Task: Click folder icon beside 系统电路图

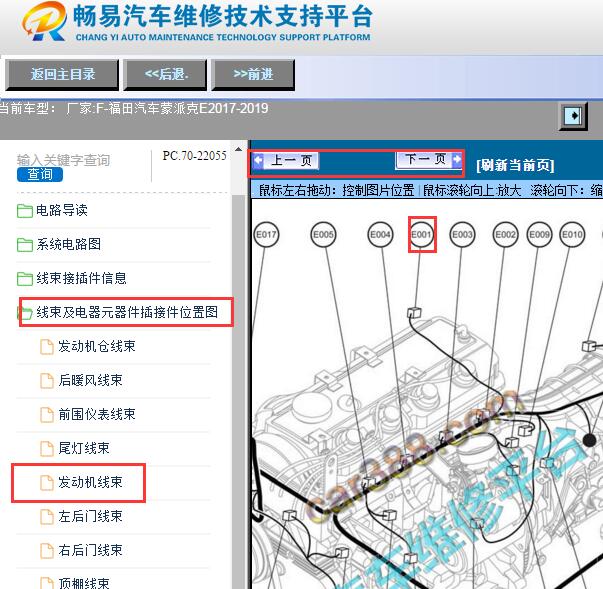Action: pos(25,245)
